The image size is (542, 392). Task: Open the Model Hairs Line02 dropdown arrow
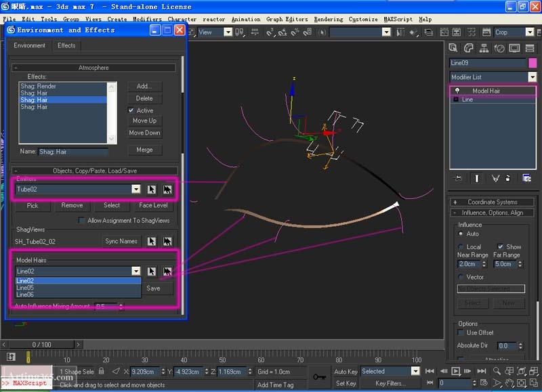[136, 271]
